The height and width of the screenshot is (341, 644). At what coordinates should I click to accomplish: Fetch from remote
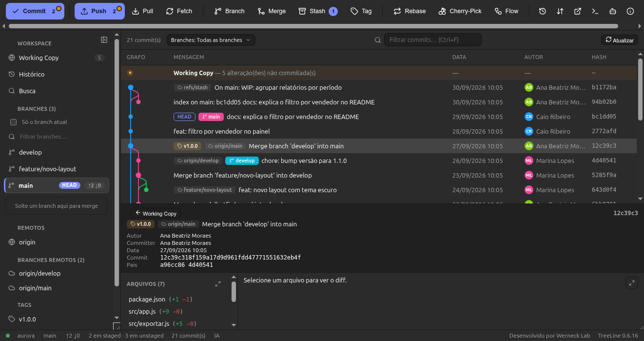click(x=179, y=11)
